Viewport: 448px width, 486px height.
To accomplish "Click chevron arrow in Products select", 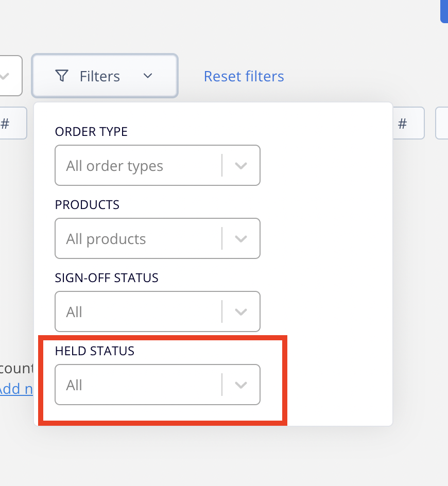I will click(241, 239).
